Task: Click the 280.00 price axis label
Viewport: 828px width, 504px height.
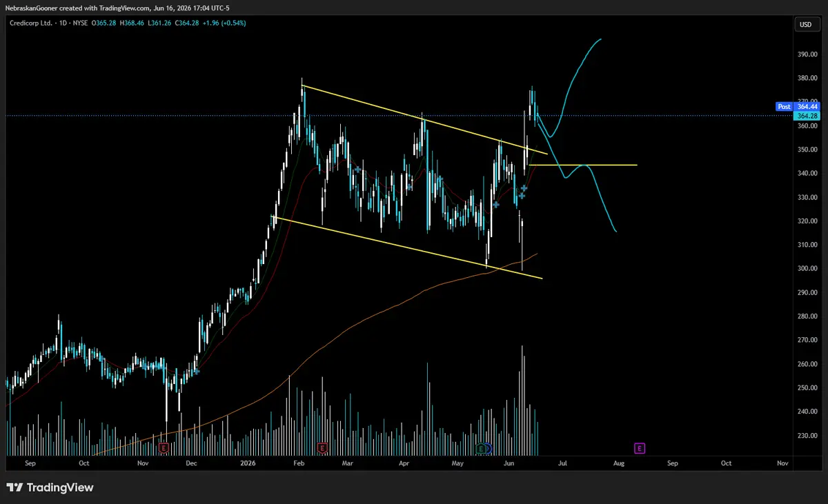Action: (807, 316)
